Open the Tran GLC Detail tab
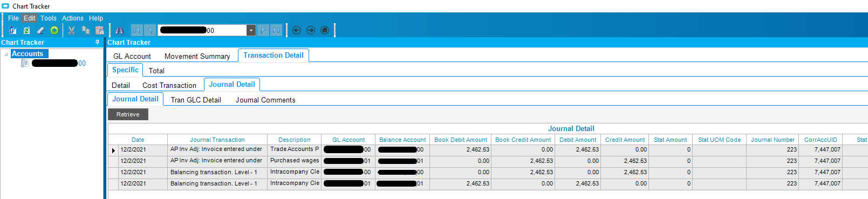This screenshot has height=199, width=868. pyautogui.click(x=196, y=100)
